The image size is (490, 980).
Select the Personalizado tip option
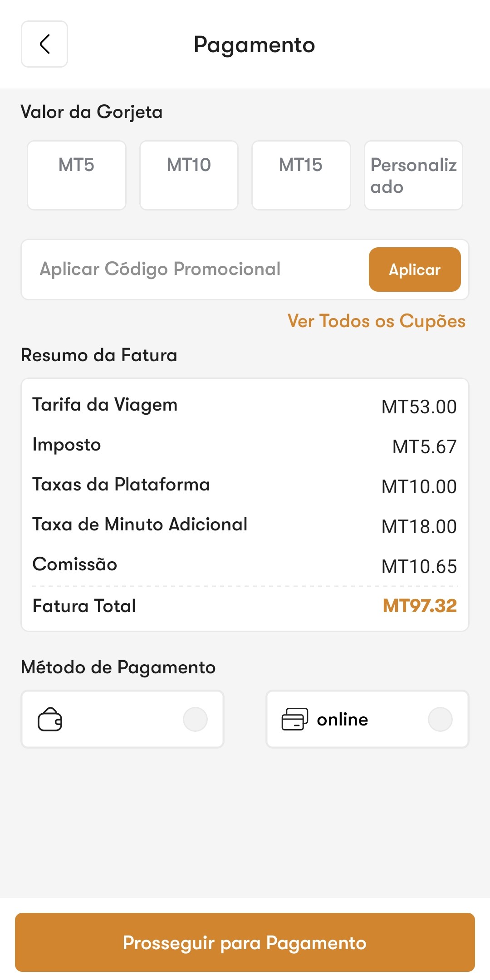click(x=413, y=175)
